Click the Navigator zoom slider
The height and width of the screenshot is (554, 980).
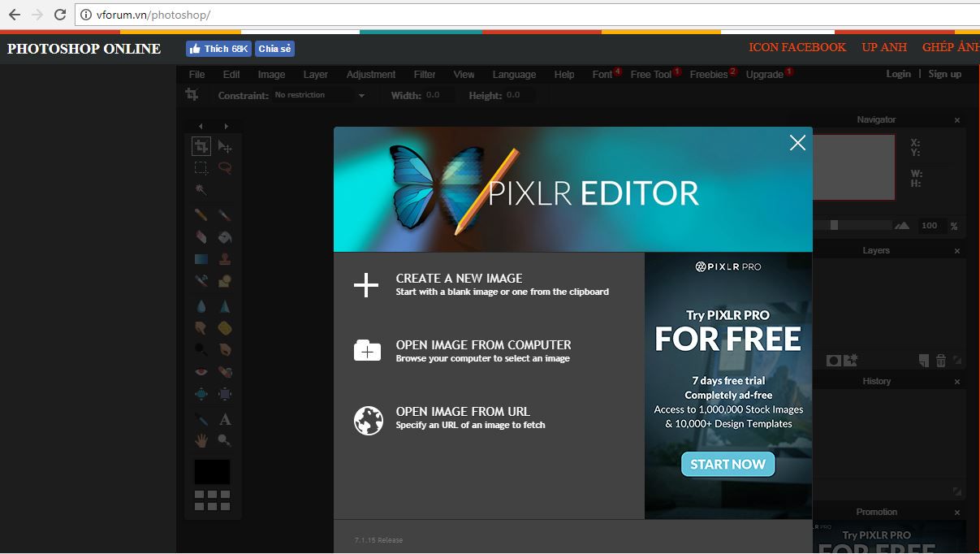point(834,225)
